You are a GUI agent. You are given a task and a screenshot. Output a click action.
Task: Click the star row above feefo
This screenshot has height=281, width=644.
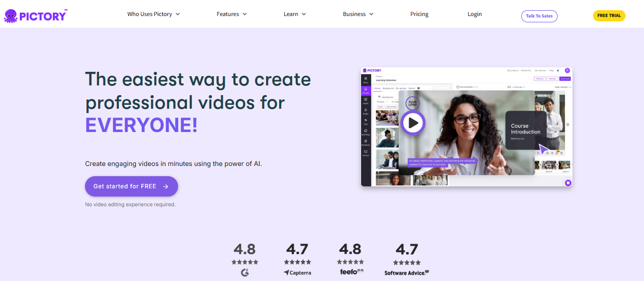click(x=350, y=262)
